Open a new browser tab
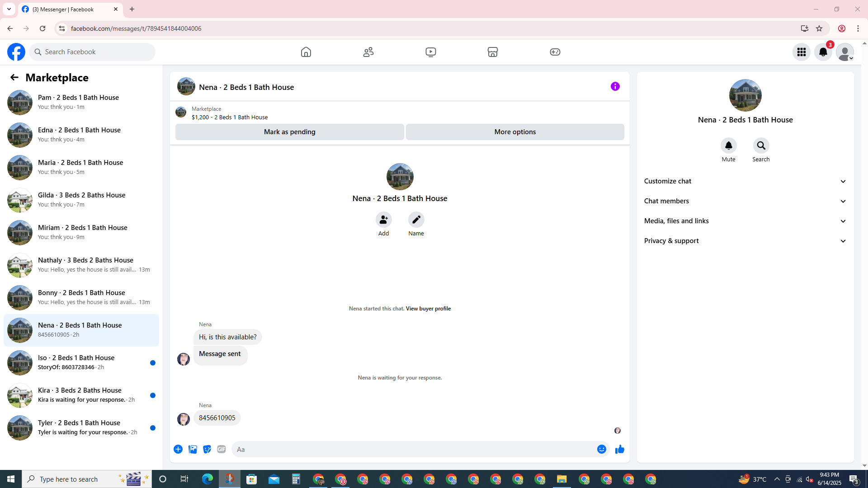 tap(132, 9)
